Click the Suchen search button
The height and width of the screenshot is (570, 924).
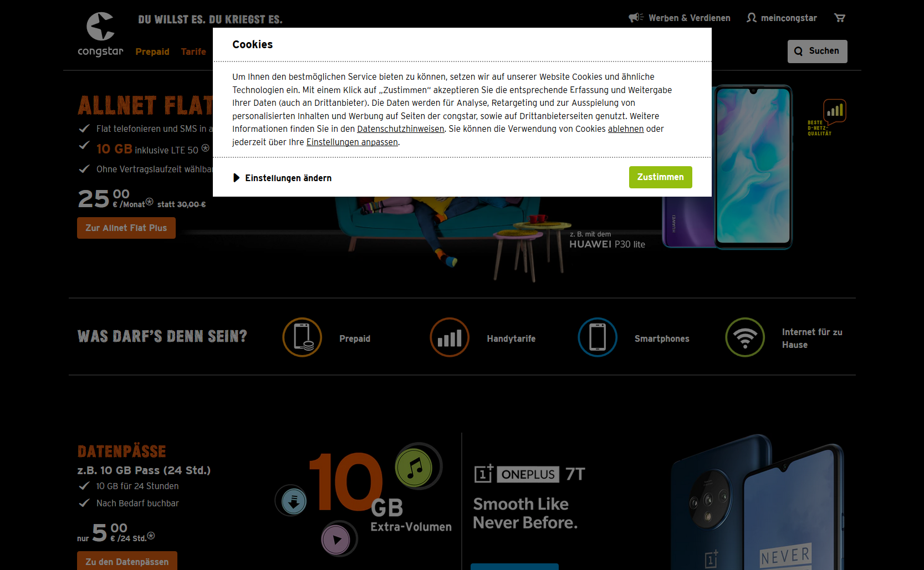[817, 52]
